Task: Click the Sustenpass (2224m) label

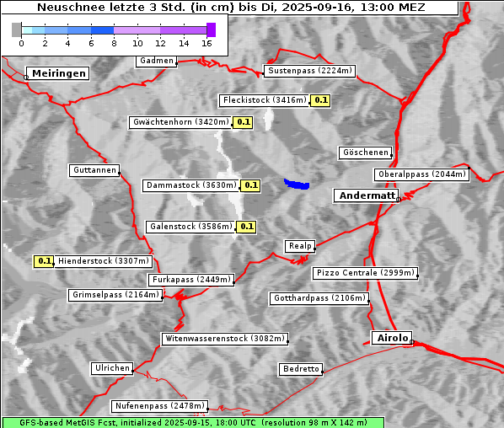Action: pyautogui.click(x=310, y=71)
